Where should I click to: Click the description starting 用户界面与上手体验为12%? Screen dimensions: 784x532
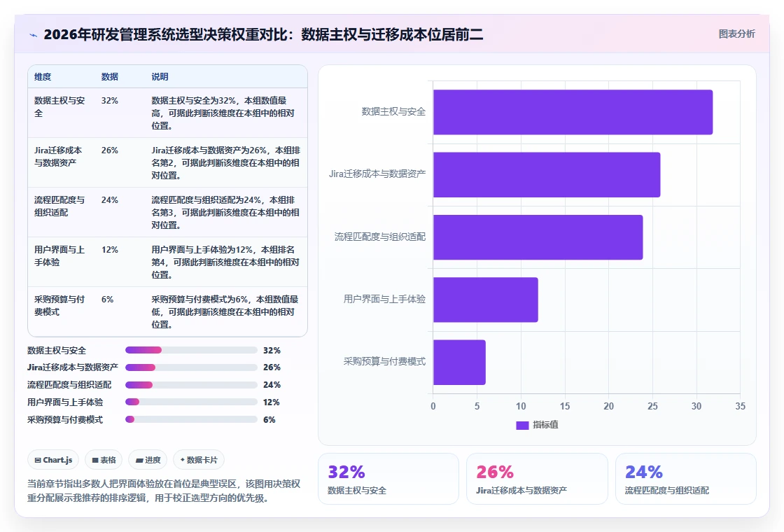pyautogui.click(x=225, y=262)
